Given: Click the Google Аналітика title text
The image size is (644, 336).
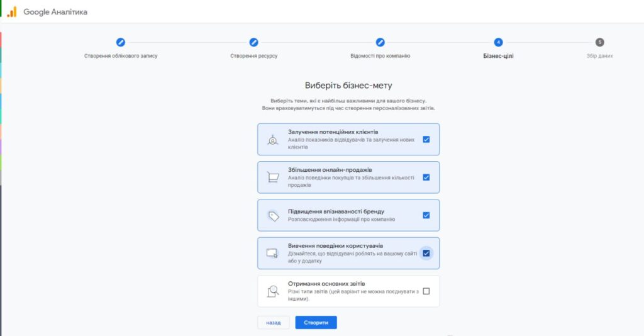Looking at the screenshot, I should tap(55, 12).
